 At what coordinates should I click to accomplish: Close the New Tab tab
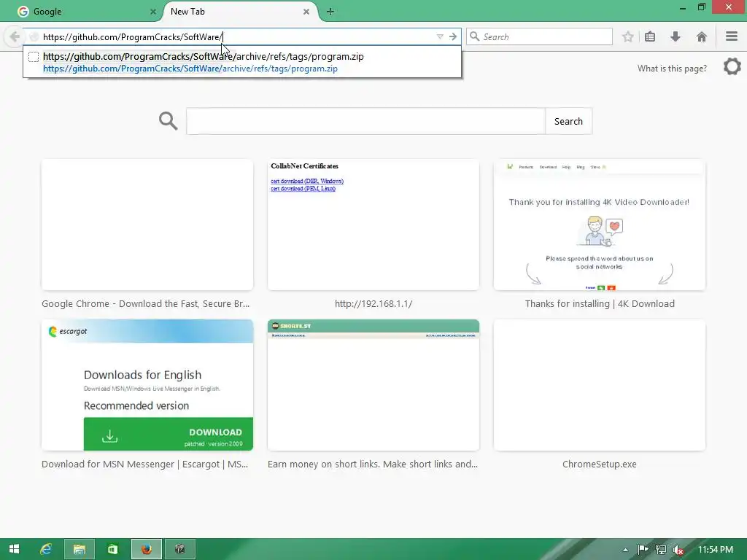306,12
